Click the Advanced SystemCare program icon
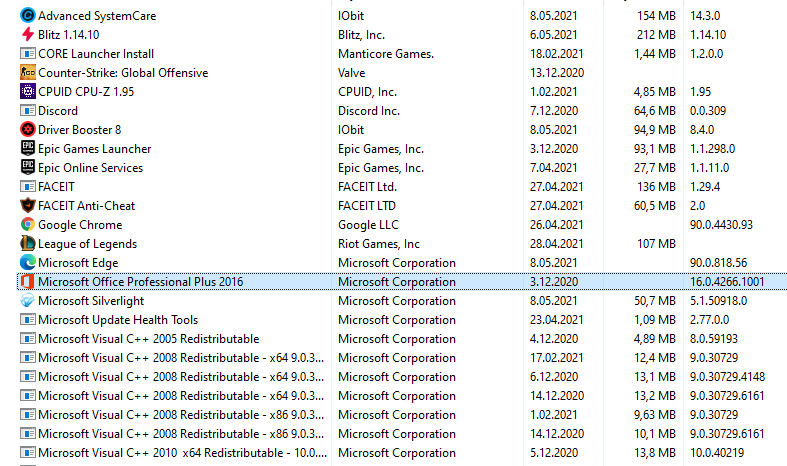The width and height of the screenshot is (787, 466). (28, 16)
